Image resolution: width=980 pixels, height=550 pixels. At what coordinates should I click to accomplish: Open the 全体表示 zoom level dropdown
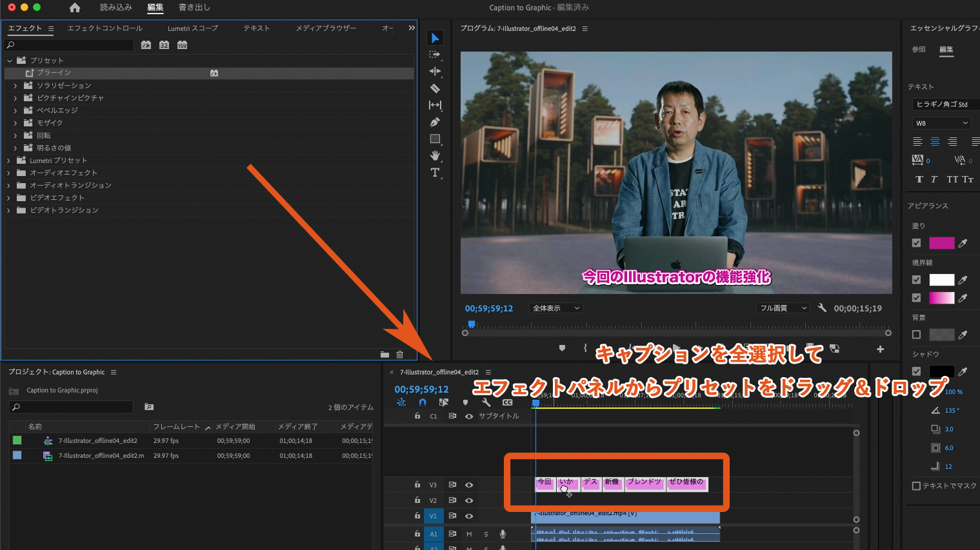[555, 308]
